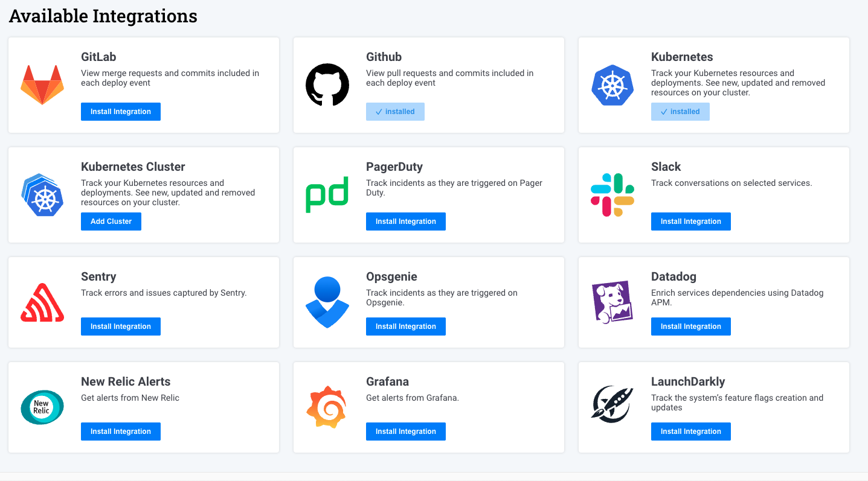868x481 pixels.
Task: Install the Datadog integration
Action: point(691,327)
